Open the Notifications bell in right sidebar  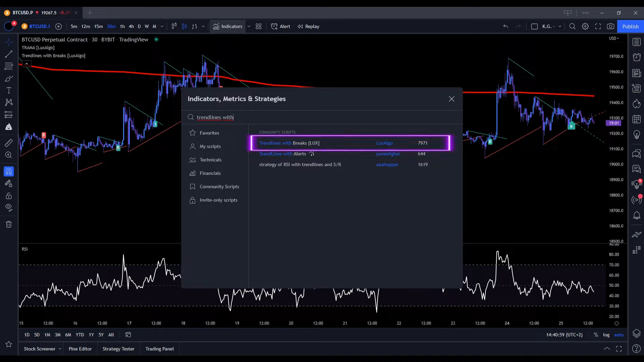[x=637, y=216]
